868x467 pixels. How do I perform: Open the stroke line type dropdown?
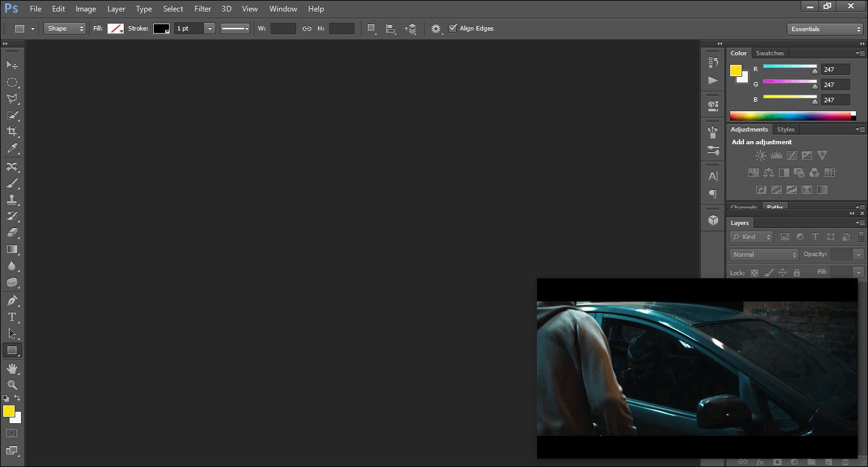[x=235, y=29]
